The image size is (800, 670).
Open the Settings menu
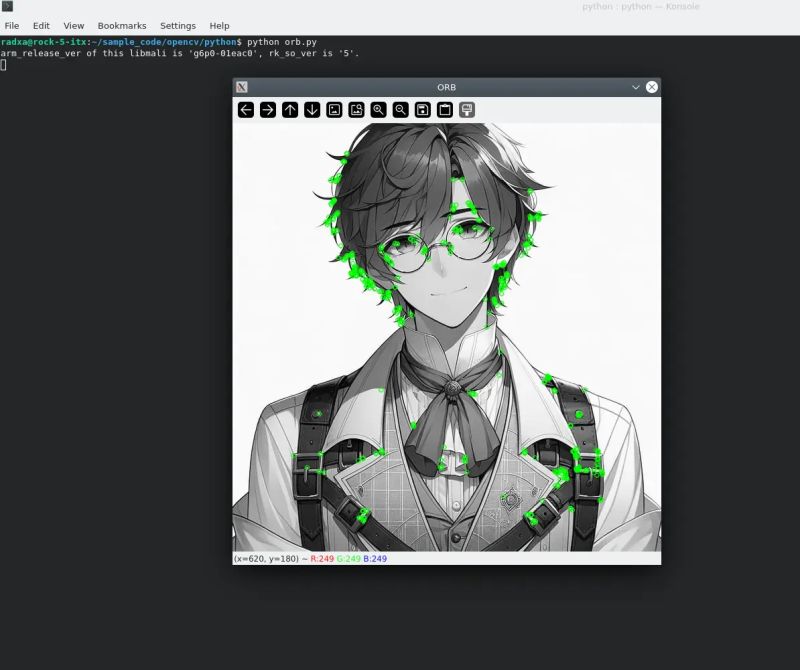pyautogui.click(x=177, y=25)
